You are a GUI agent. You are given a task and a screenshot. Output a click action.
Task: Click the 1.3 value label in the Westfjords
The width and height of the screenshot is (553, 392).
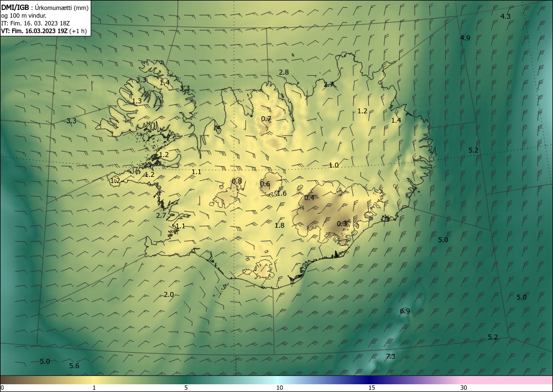coord(137,101)
